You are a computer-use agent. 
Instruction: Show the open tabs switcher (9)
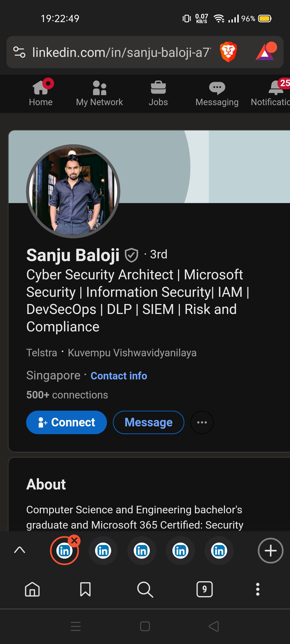[205, 589]
